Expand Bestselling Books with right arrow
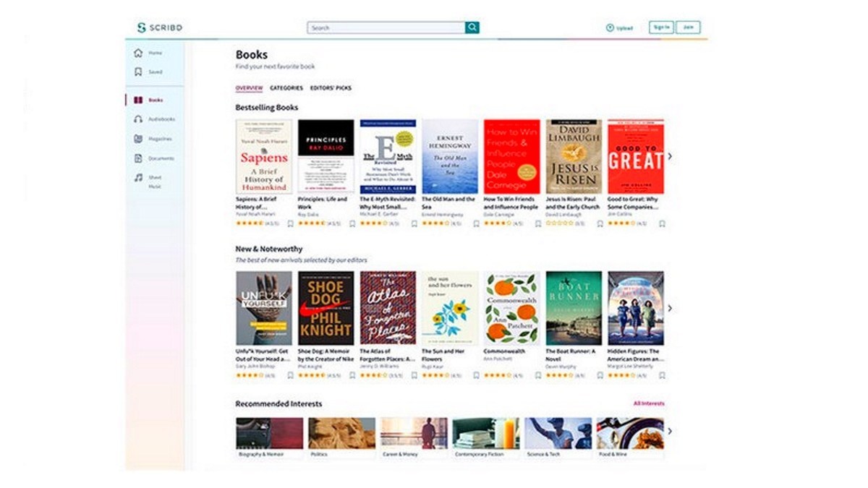This screenshot has height=488, width=868. coord(670,156)
